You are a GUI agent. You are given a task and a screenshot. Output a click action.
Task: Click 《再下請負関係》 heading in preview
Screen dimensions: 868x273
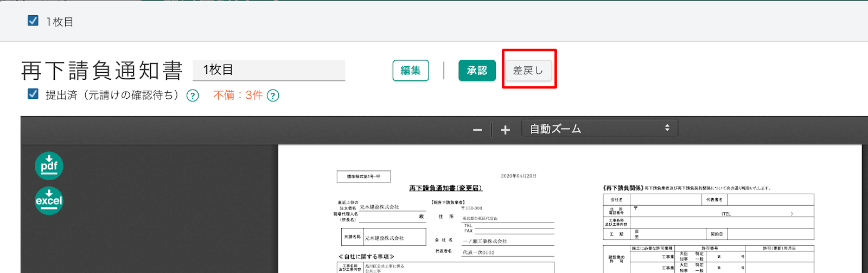click(x=623, y=188)
